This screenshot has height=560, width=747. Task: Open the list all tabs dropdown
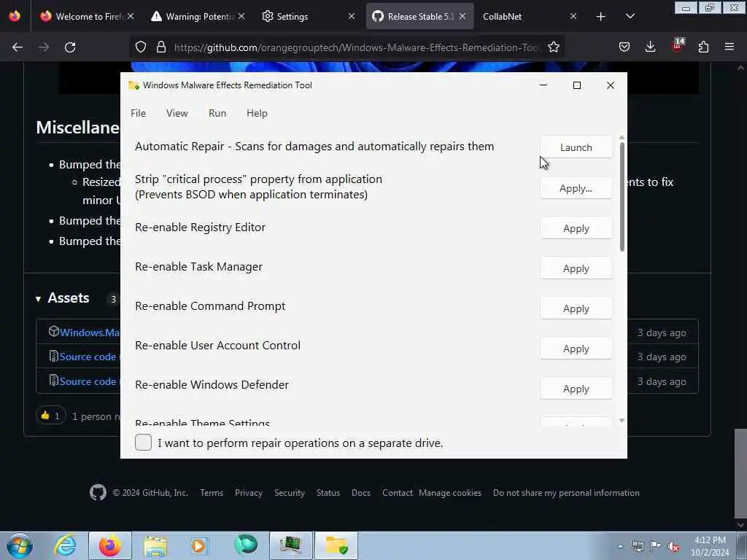point(630,16)
